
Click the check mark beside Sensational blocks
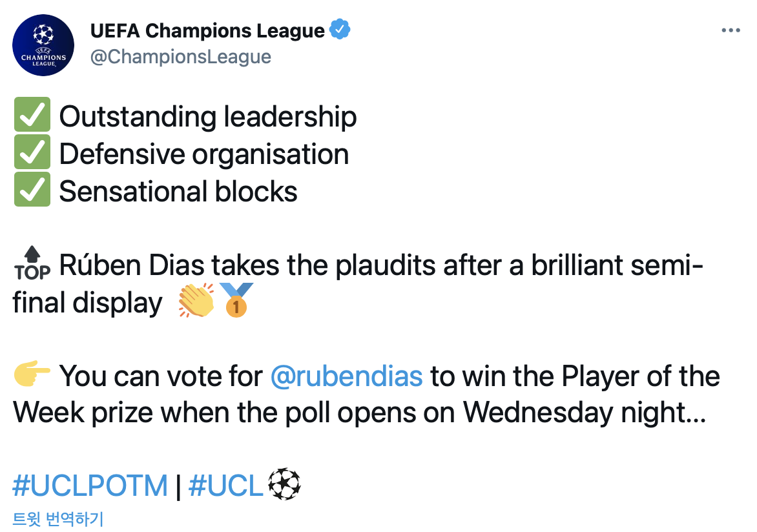point(32,192)
